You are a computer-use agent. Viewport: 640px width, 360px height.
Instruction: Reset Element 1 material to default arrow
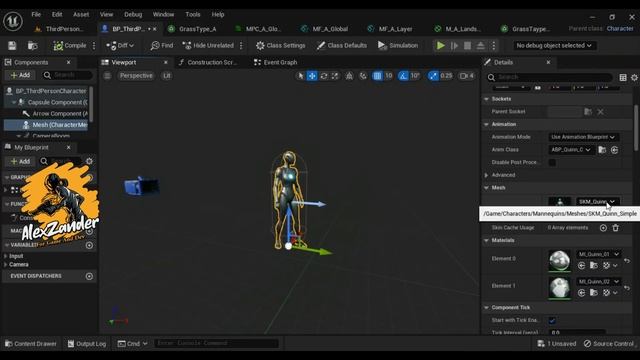pos(627,288)
